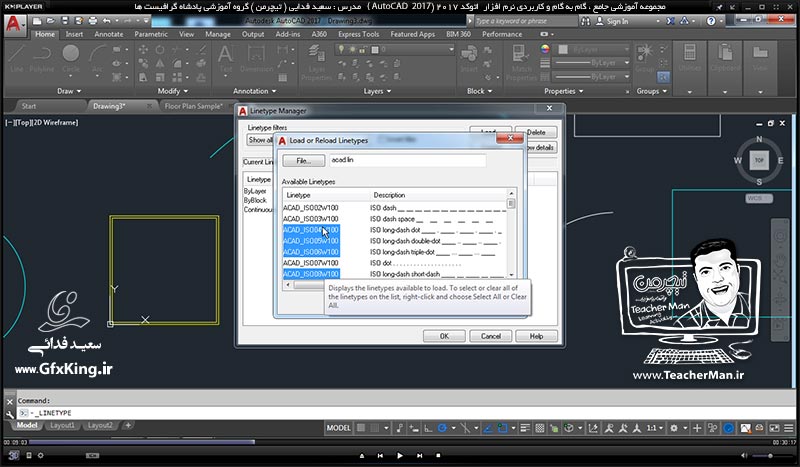Open the Insert ribbon tab
Screen dimensions: 800x467
pyautogui.click(x=74, y=34)
